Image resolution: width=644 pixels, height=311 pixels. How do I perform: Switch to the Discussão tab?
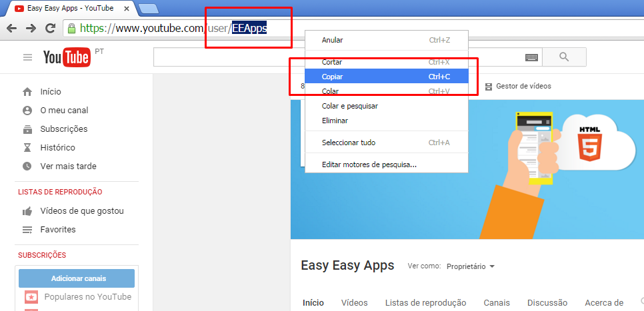click(x=547, y=303)
